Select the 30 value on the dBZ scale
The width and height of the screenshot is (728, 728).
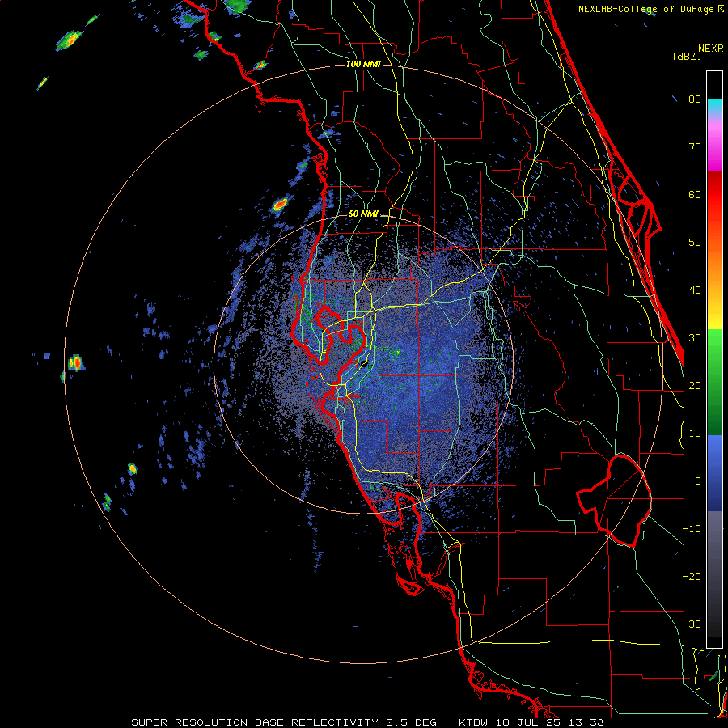(x=695, y=337)
